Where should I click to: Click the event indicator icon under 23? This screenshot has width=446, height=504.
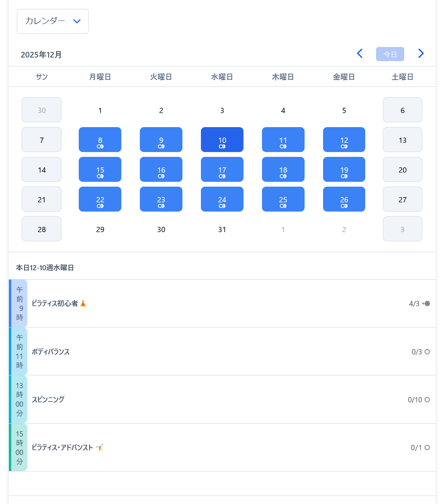coord(161,206)
